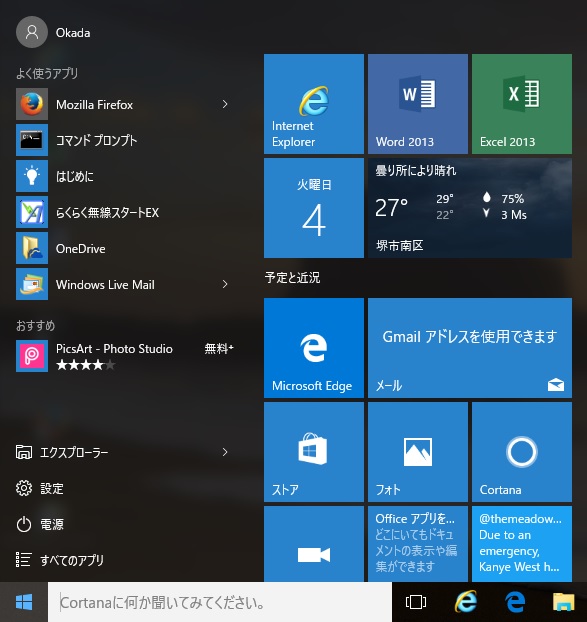Open the メール tile
587x622 pixels.
(x=470, y=348)
